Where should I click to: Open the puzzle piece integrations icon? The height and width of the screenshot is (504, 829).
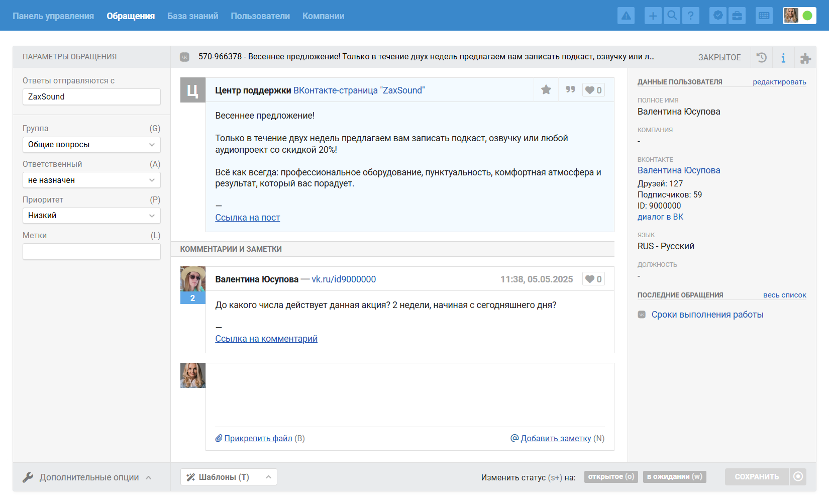(805, 58)
